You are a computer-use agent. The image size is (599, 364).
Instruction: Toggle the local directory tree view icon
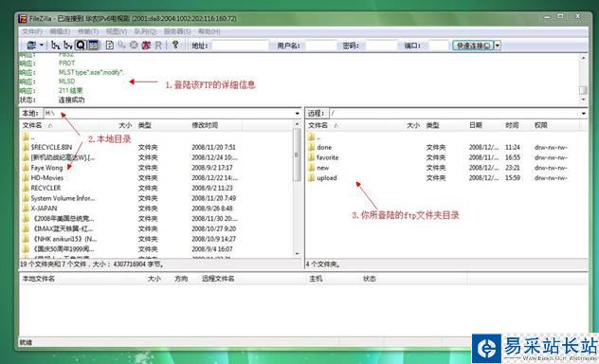click(x=55, y=45)
